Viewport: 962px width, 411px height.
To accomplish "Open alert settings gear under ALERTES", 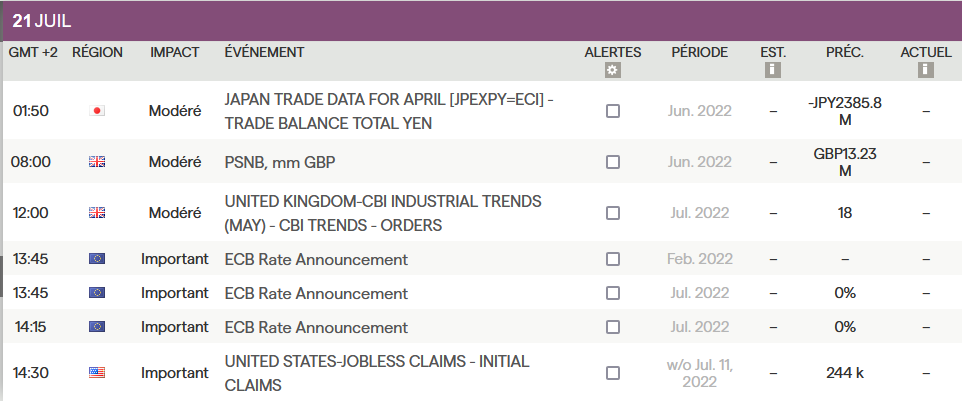I will click(x=613, y=70).
